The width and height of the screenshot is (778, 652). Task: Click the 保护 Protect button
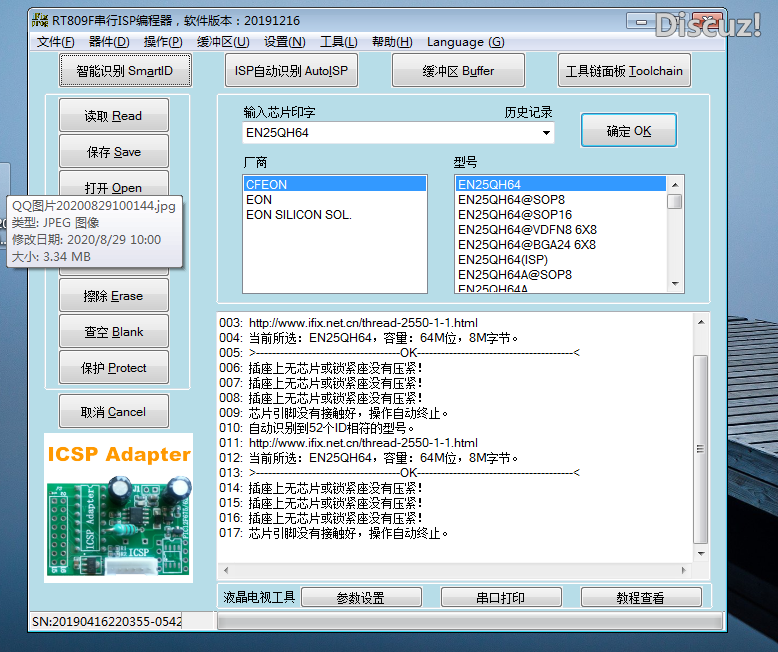(x=114, y=367)
